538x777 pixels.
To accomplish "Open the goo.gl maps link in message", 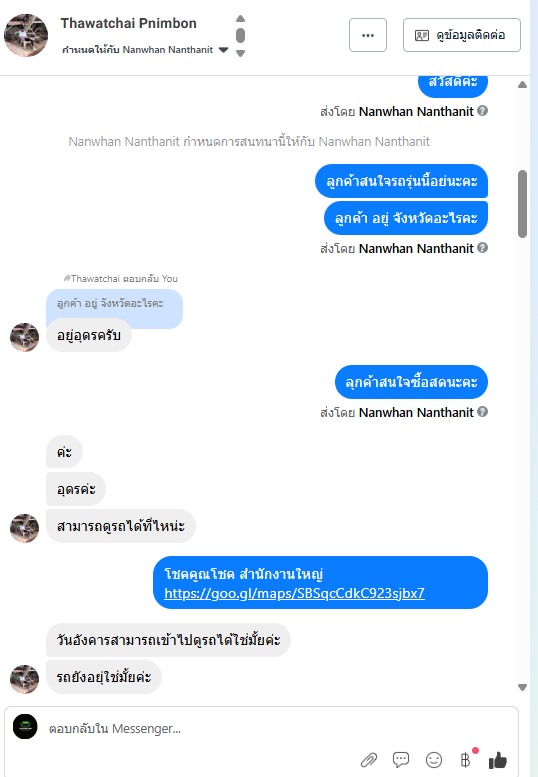I will [x=294, y=593].
